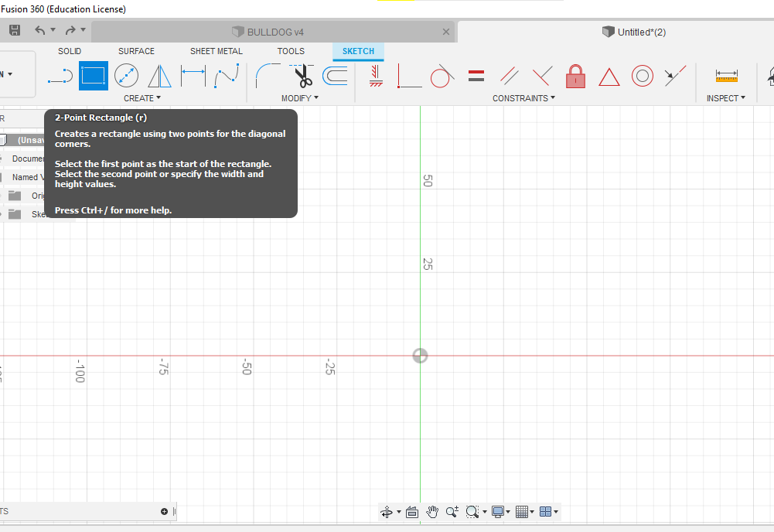Expand the CONSTRAINTS menu

523,98
